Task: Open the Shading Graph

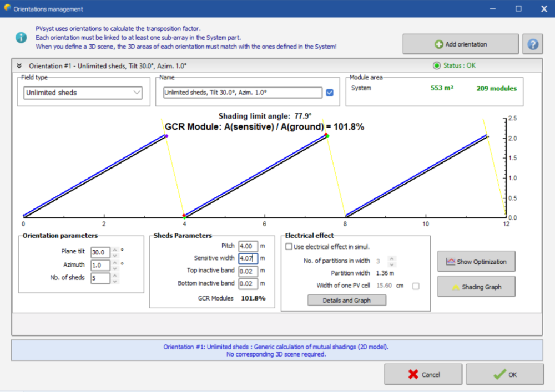Action: tap(476, 287)
